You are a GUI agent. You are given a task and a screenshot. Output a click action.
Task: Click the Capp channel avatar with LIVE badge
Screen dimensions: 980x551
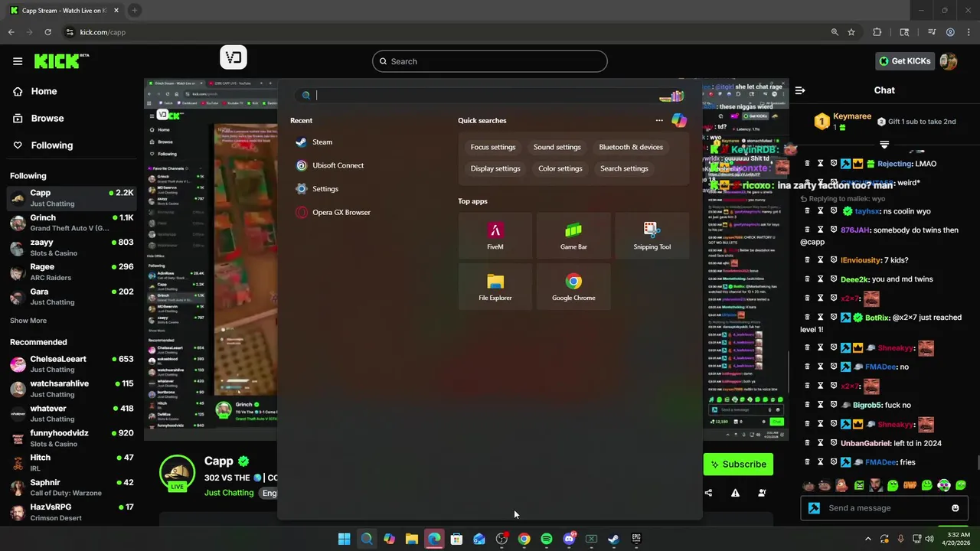[177, 472]
